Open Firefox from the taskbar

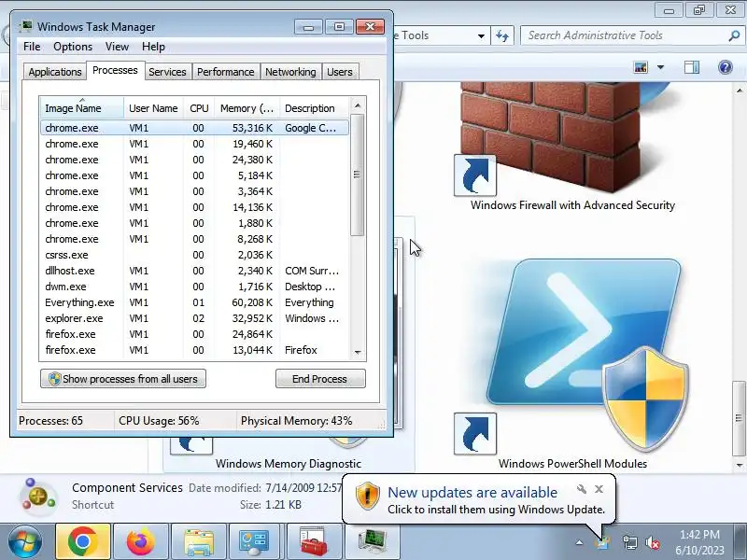tap(141, 541)
